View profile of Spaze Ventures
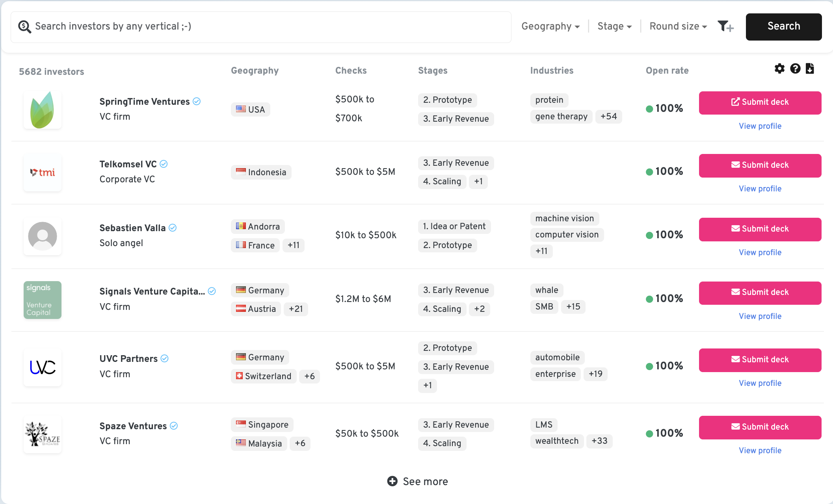 [760, 450]
